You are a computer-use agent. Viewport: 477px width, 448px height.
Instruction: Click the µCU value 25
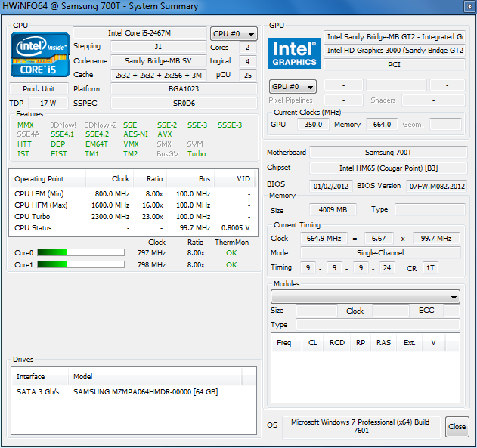[x=248, y=75]
